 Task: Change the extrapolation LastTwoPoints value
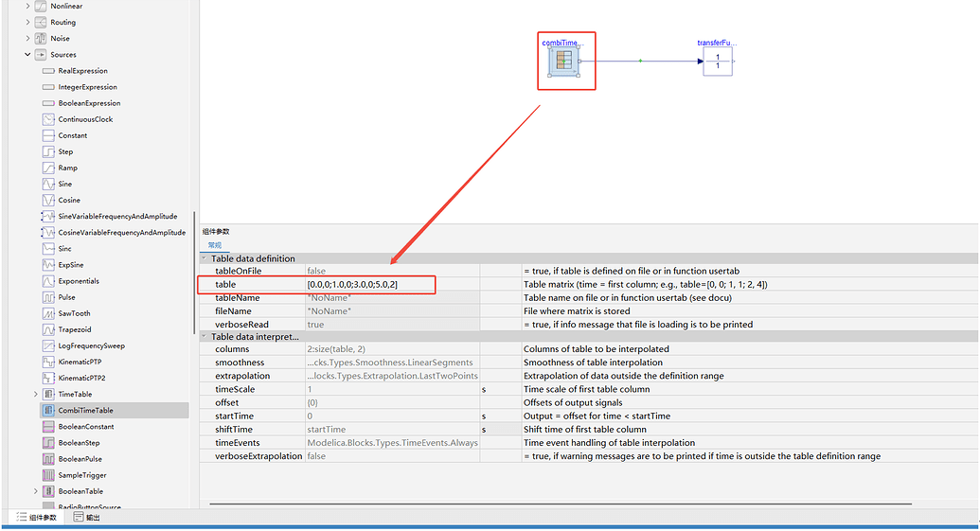point(393,376)
